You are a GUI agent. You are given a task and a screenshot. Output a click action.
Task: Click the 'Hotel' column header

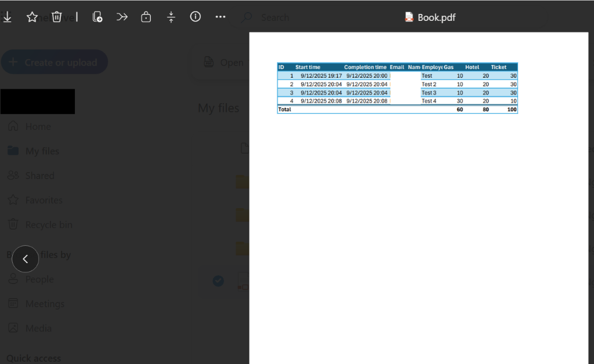pyautogui.click(x=472, y=67)
